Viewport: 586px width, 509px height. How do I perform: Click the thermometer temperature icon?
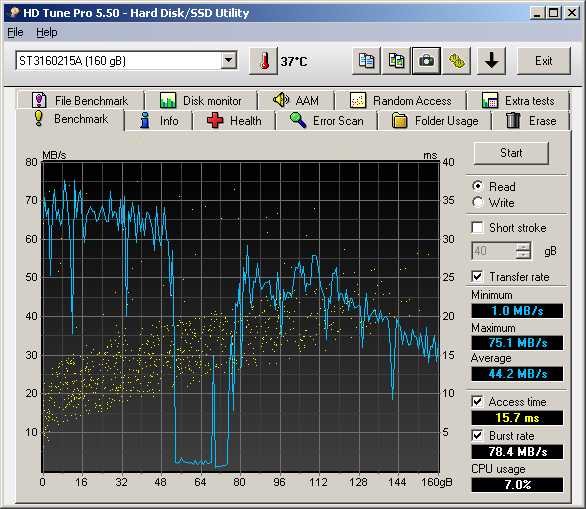[263, 61]
